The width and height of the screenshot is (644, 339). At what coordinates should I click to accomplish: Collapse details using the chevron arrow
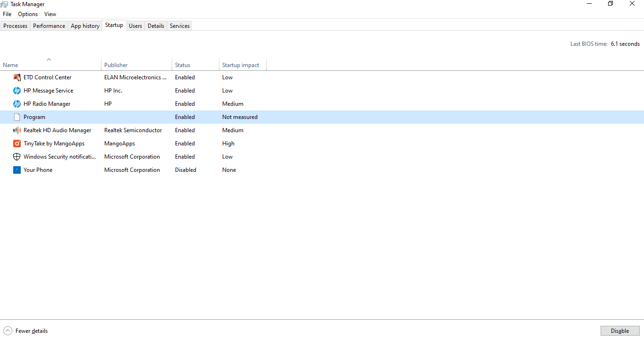point(7,331)
